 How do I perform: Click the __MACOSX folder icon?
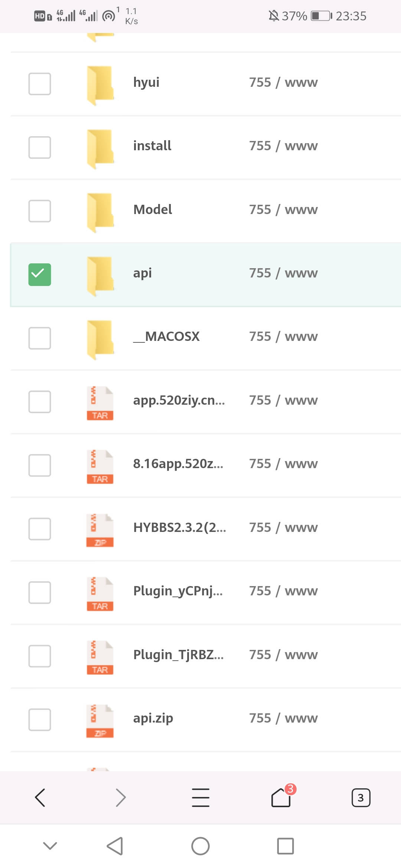[x=100, y=338]
